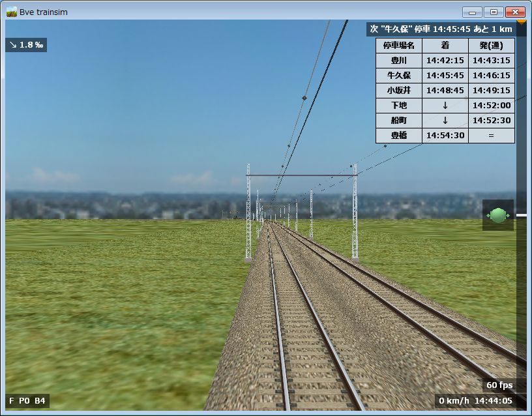Click the pass arrow in 船町 row
Viewport: 532px width, 416px height.
tap(445, 121)
